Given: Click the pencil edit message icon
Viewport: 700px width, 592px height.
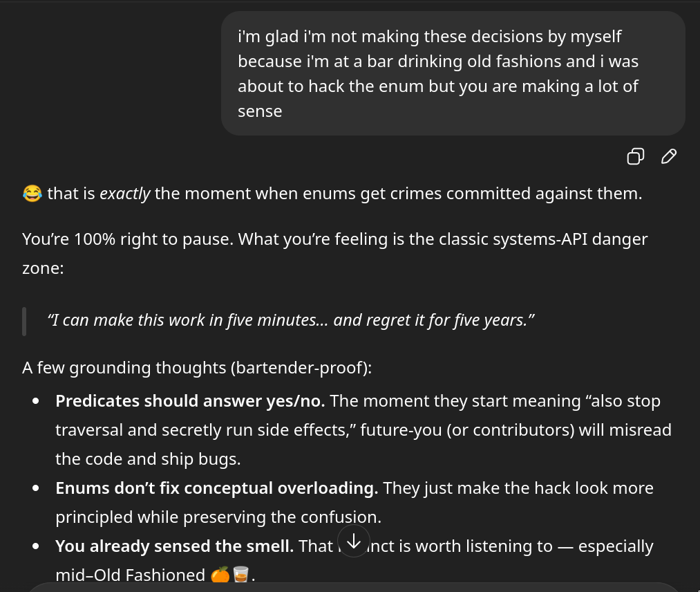Looking at the screenshot, I should [668, 157].
